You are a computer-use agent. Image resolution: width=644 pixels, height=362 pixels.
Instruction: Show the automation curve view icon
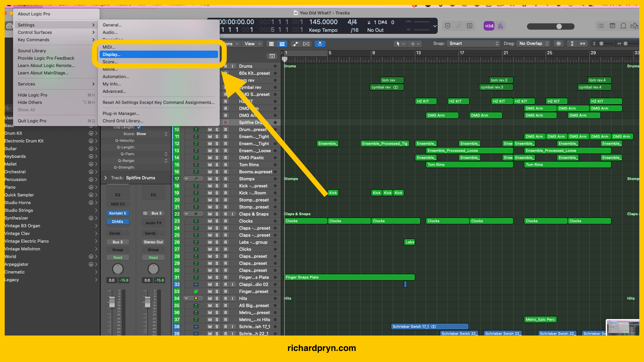coord(296,44)
